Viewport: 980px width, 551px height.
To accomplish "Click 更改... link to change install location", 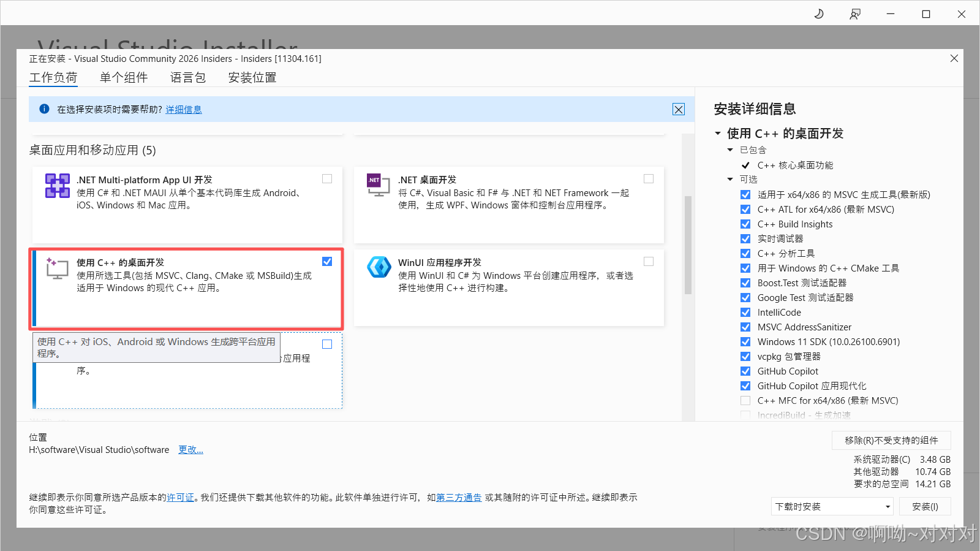I will [190, 450].
